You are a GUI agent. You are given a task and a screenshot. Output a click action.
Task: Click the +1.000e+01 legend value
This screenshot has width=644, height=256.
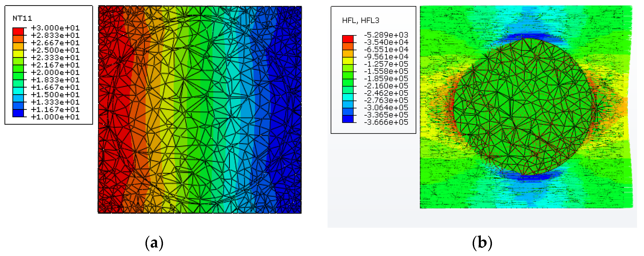(x=55, y=117)
